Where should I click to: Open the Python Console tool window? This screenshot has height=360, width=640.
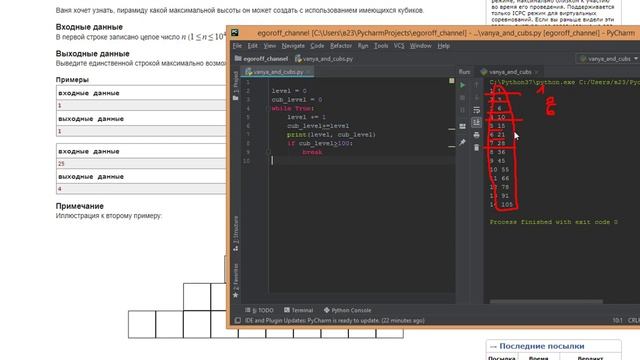(347, 310)
